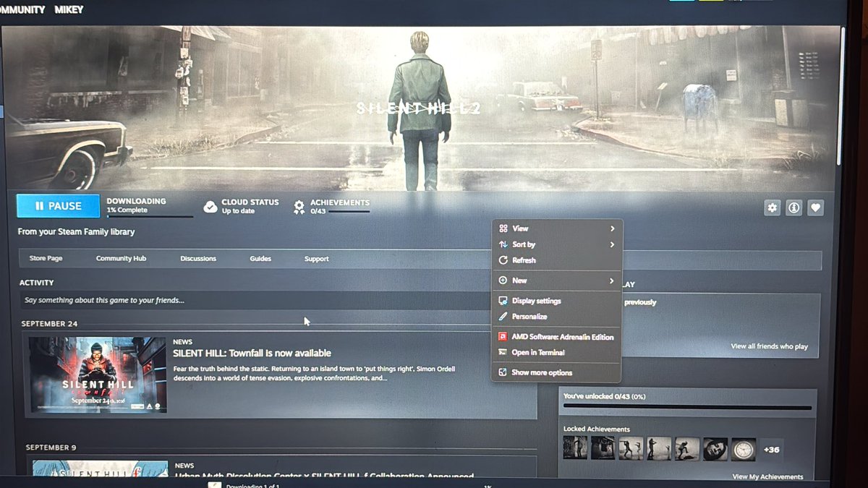Click the 'From your Steam Family library' text

76,232
